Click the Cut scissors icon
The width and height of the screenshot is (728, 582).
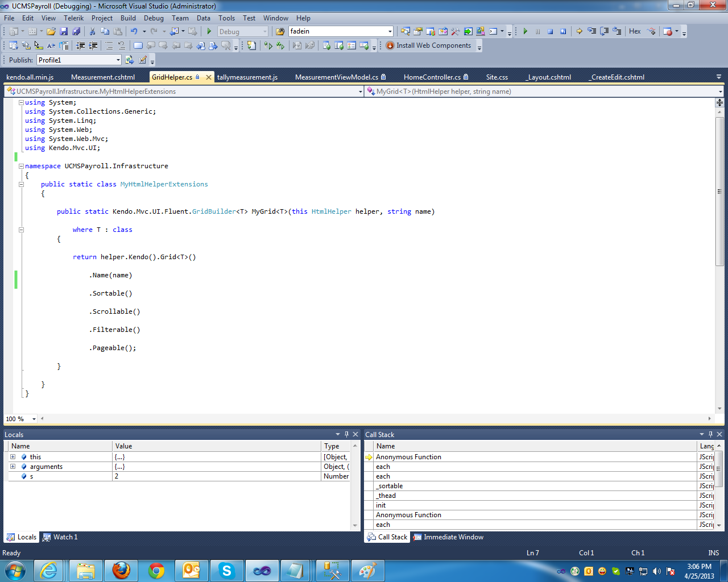92,32
